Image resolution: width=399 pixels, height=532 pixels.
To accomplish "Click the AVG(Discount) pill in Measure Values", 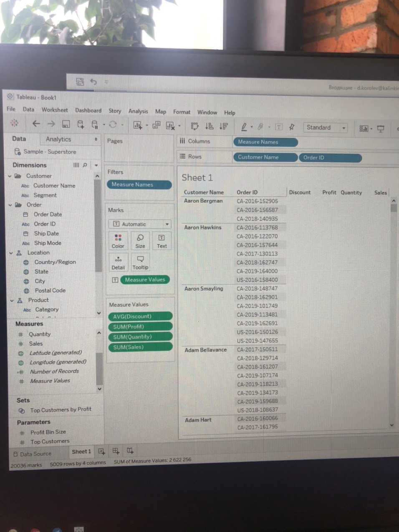I will [x=140, y=316].
